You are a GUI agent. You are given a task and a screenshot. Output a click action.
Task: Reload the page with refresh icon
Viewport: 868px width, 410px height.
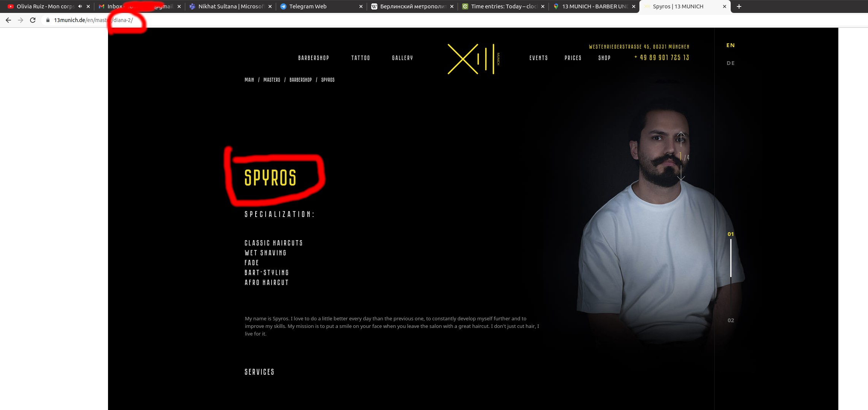pyautogui.click(x=33, y=20)
